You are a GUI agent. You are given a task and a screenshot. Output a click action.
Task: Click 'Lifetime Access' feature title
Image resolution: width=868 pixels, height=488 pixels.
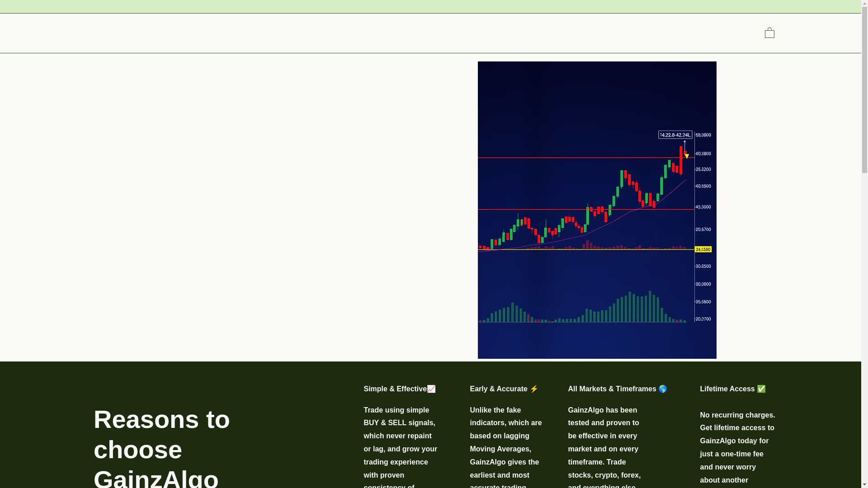pos(733,389)
